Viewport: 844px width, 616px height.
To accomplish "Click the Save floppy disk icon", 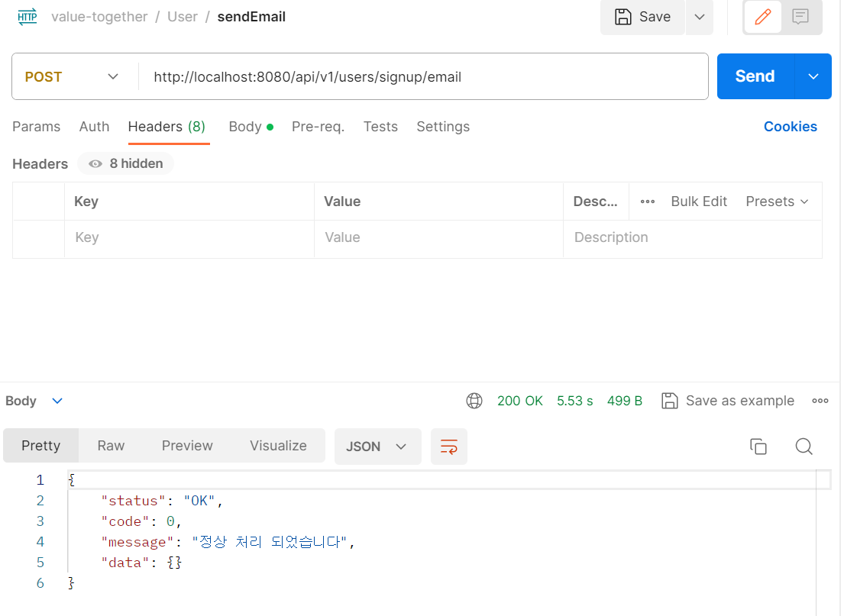I will coord(622,17).
